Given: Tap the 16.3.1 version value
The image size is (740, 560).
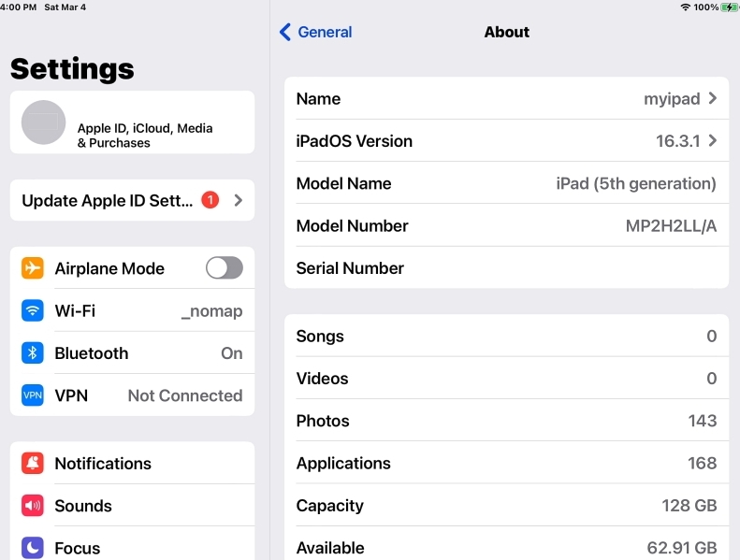Looking at the screenshot, I should (677, 141).
